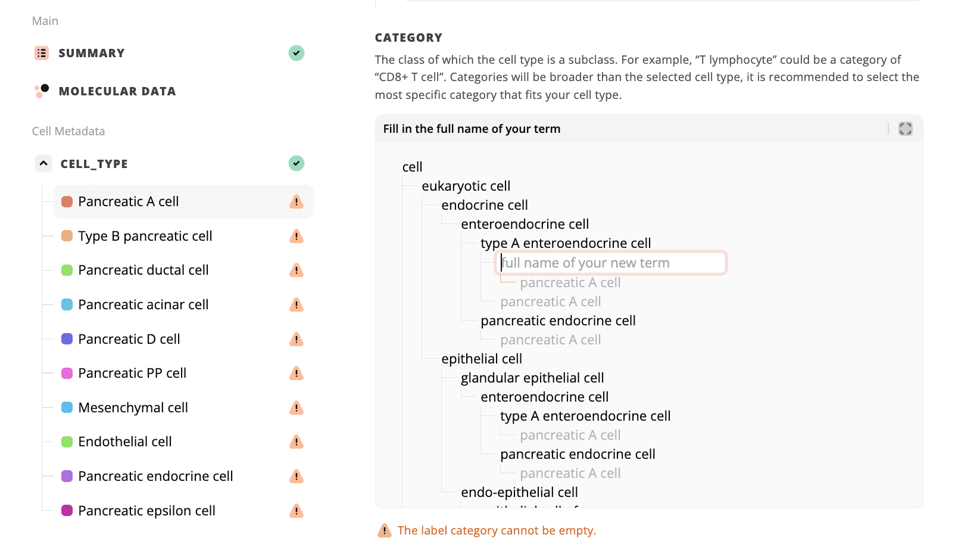Screen dimensions: 980x547
Task: Click the pink color swatch for Pancreatic PP cell
Action: click(x=67, y=374)
